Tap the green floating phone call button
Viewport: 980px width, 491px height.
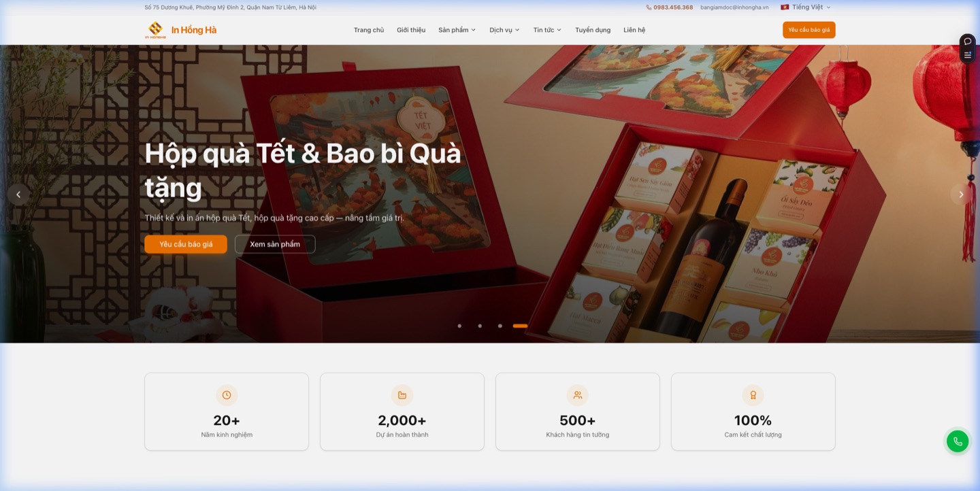coord(957,441)
